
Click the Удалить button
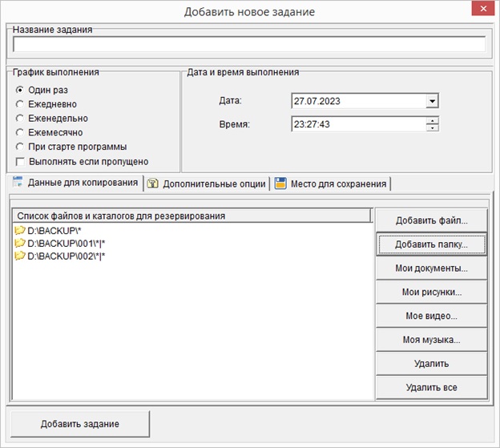(431, 364)
